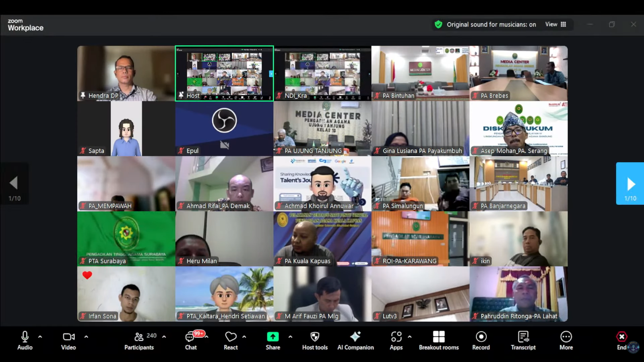Open the Transcript panel
The image size is (644, 362).
(523, 341)
